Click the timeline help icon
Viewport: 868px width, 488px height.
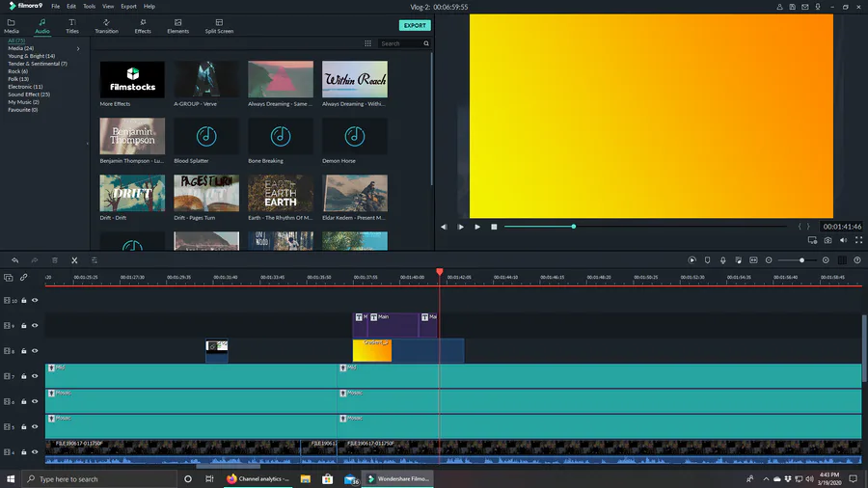pyautogui.click(x=857, y=260)
